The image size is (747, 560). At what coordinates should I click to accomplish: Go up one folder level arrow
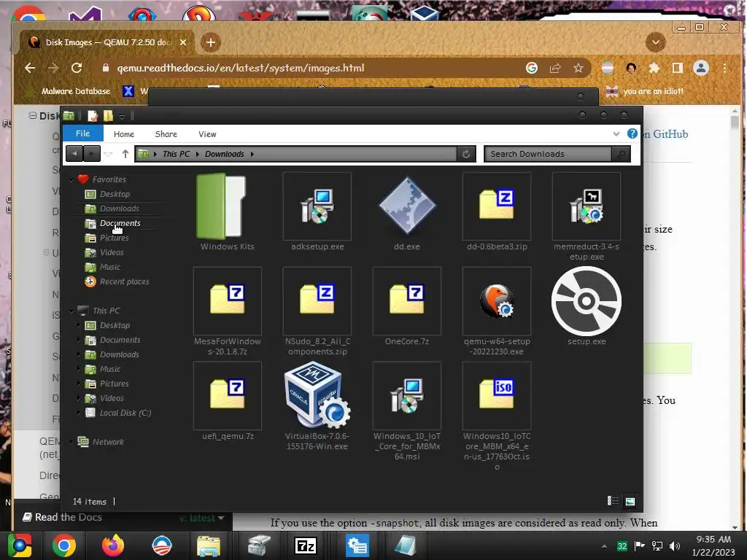click(x=125, y=154)
